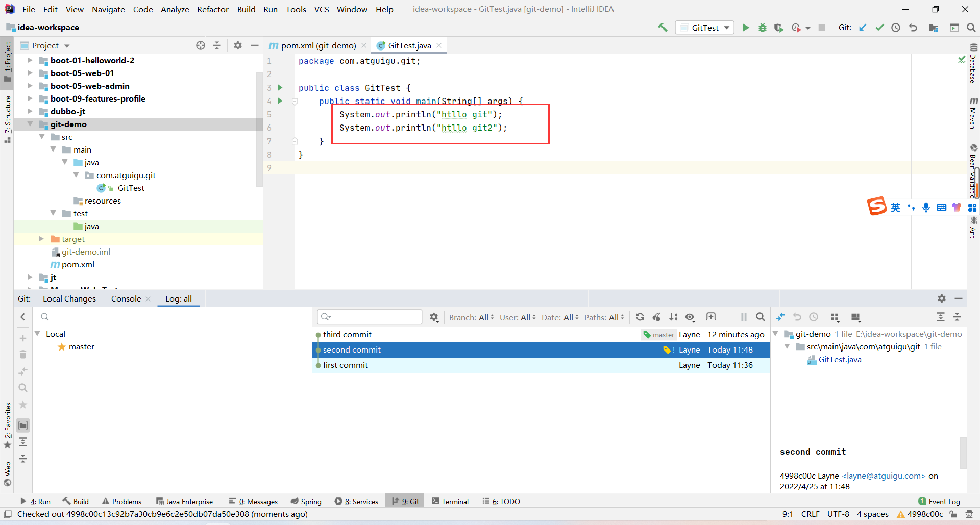Open the Navigate menu
The width and height of the screenshot is (980, 525).
[x=108, y=9]
